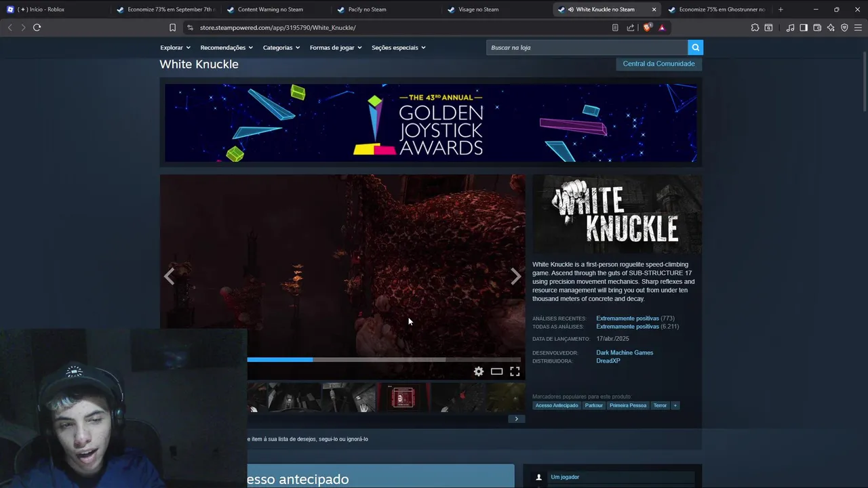
Task: Show the next media with right arrow
Action: (x=516, y=276)
